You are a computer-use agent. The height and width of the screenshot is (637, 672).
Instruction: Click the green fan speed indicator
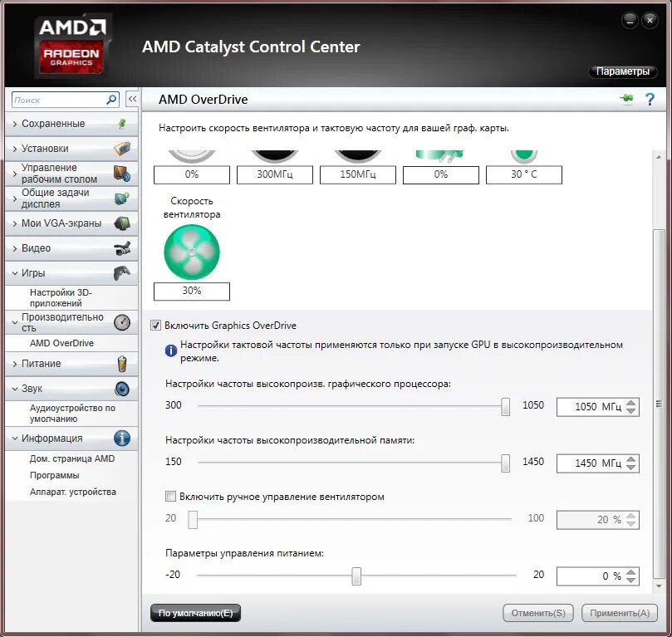coord(192,252)
